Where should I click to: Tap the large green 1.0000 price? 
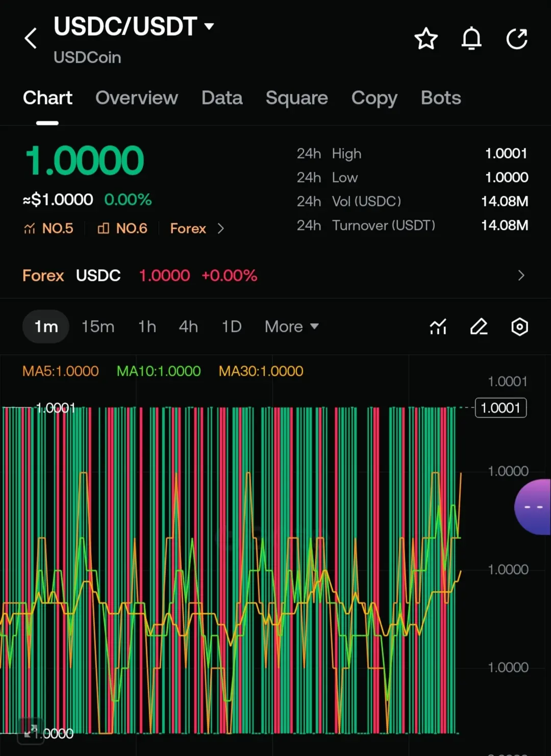point(85,161)
